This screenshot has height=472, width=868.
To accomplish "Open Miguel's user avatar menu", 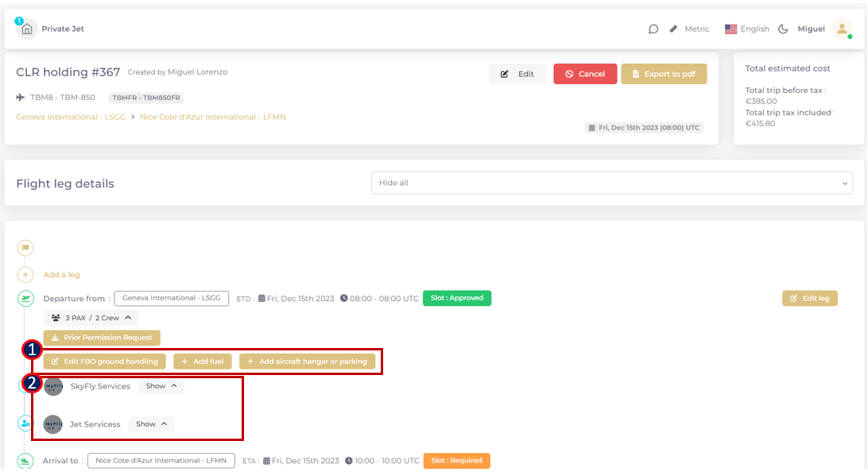I will tap(841, 29).
